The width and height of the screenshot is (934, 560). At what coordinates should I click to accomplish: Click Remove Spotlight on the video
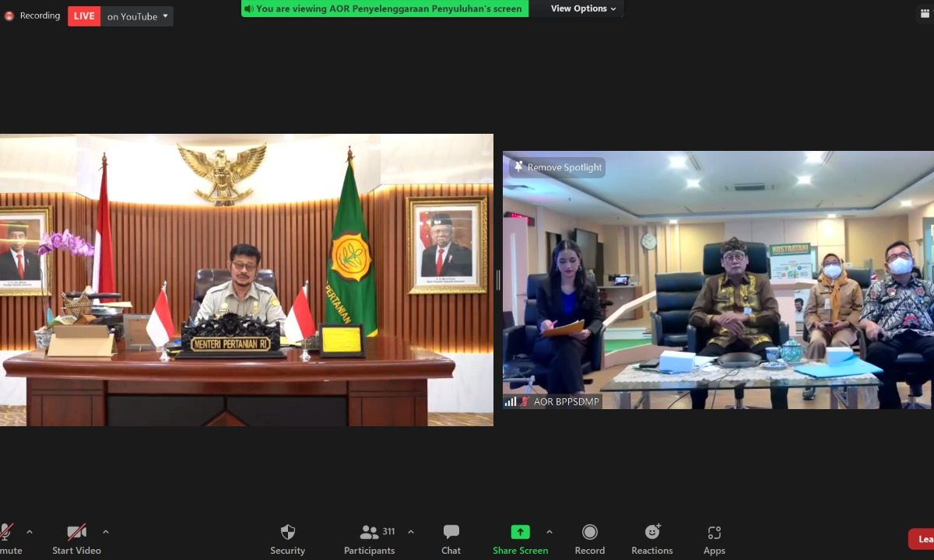557,167
